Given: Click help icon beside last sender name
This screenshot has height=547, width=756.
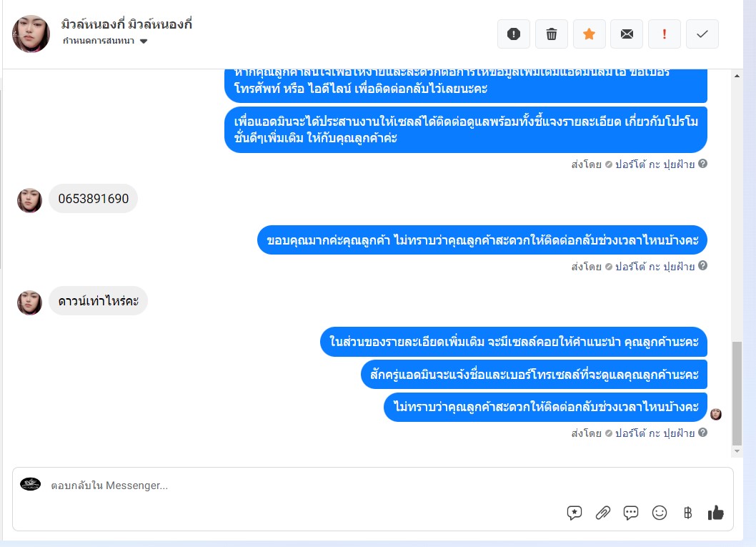Looking at the screenshot, I should pos(702,433).
